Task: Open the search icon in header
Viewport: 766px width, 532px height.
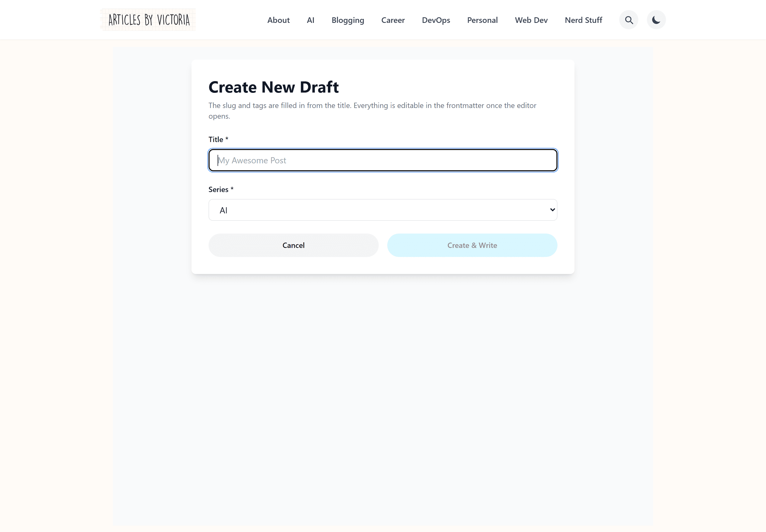Action: tap(629, 20)
